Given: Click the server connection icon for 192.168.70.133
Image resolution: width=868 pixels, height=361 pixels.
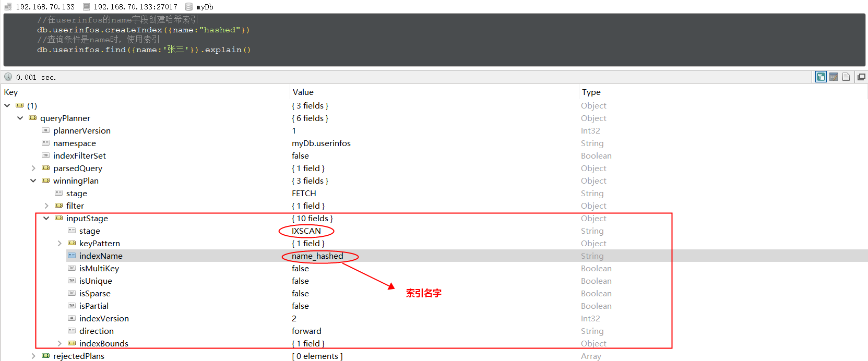Looking at the screenshot, I should pos(8,7).
